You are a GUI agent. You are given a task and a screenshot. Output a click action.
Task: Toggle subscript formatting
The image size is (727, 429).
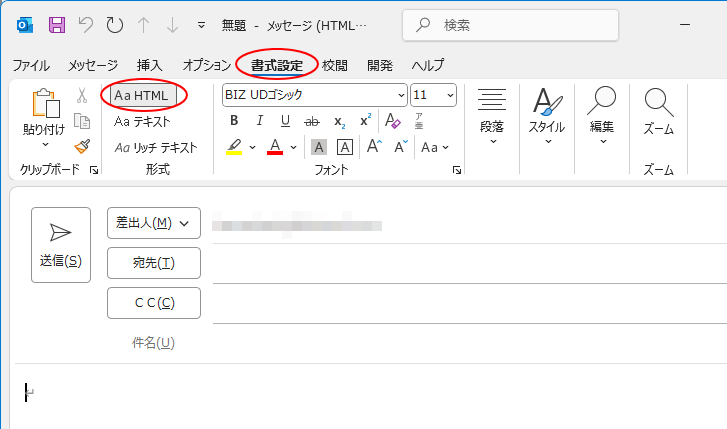(x=339, y=122)
